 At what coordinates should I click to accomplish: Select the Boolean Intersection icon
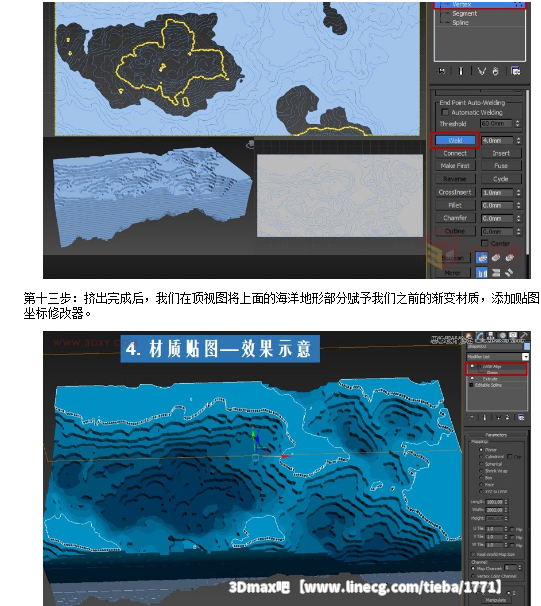click(510, 257)
